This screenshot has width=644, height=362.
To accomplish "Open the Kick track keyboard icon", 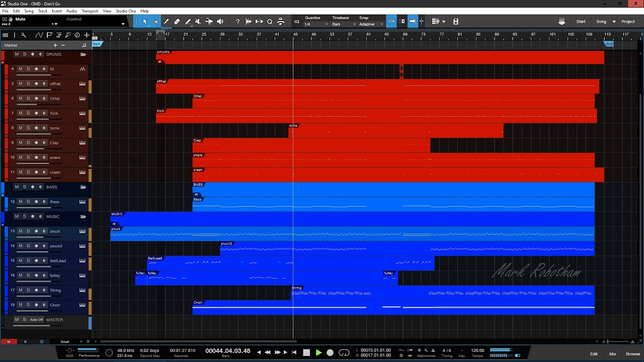I will [x=83, y=113].
